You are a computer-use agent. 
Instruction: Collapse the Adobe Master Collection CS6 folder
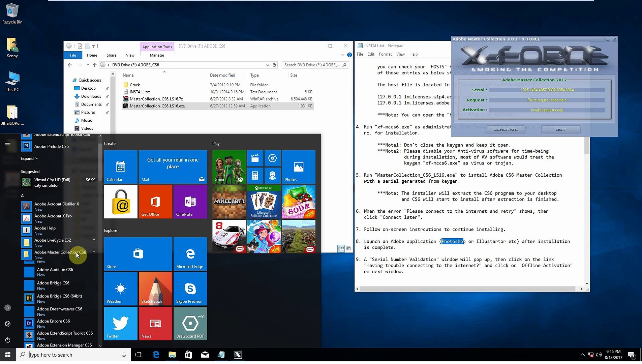(94, 252)
